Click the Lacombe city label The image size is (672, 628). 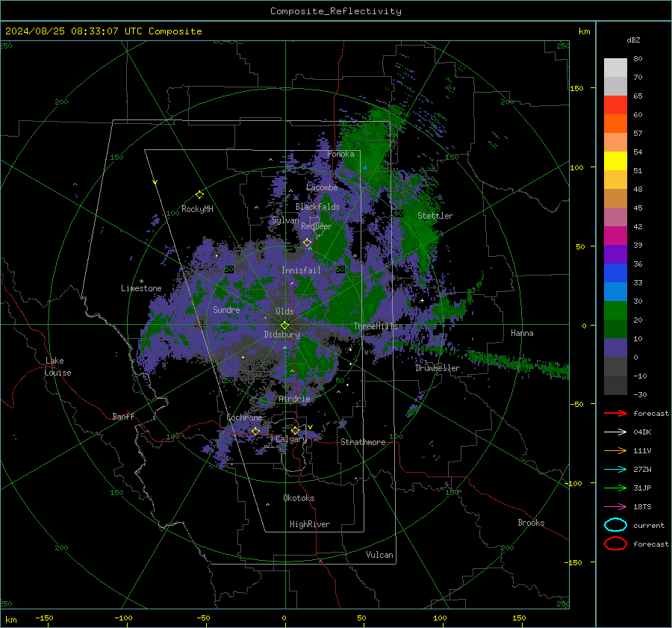[x=322, y=187]
